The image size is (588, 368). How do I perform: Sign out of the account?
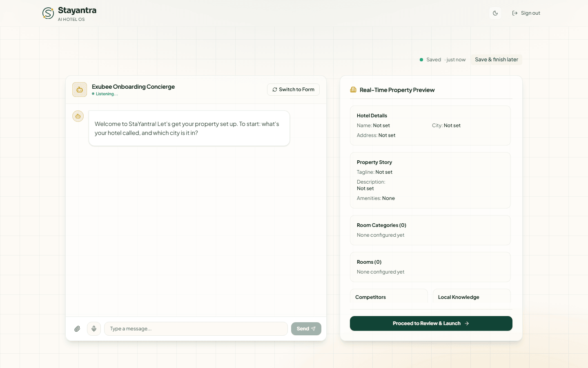[x=526, y=13]
